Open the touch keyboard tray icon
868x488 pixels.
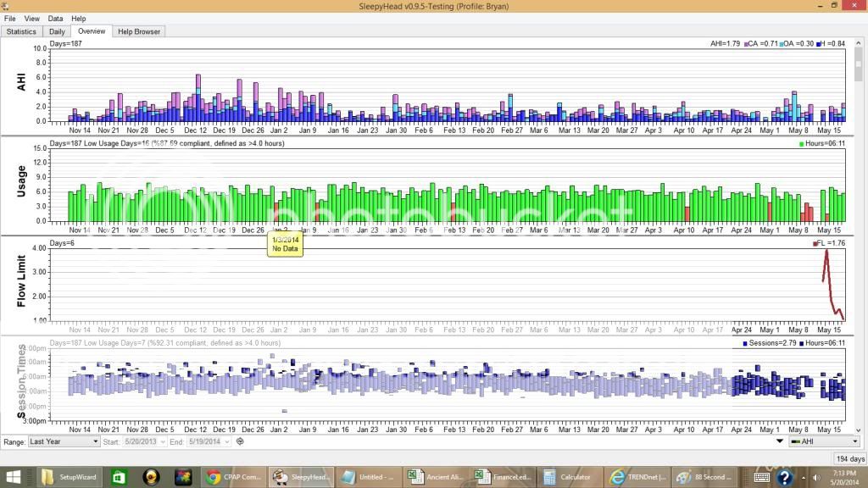pos(762,477)
